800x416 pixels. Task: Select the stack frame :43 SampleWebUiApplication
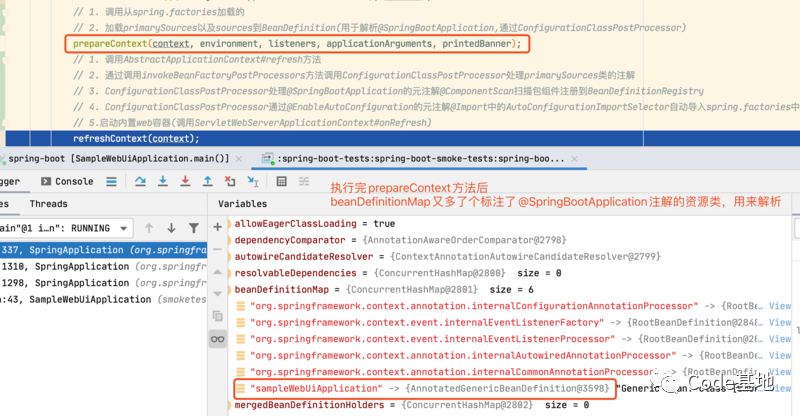[104, 299]
